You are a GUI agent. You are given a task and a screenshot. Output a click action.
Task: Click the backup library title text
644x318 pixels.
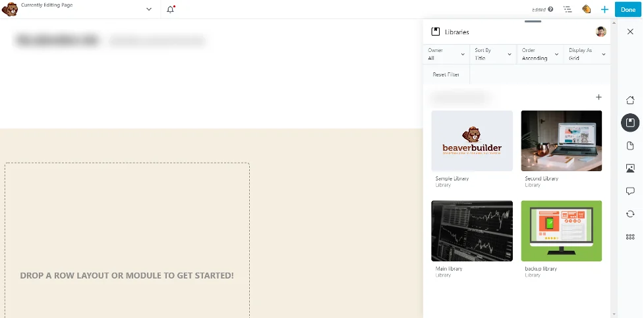pyautogui.click(x=541, y=269)
